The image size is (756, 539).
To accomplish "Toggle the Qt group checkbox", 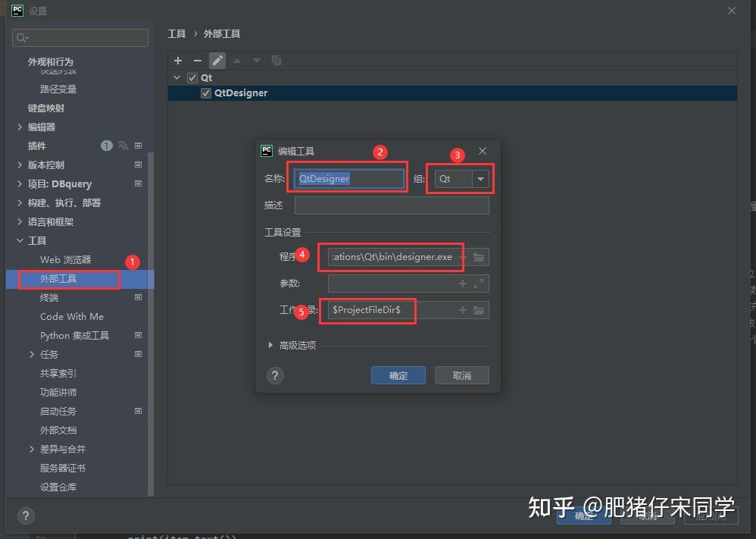I will pyautogui.click(x=192, y=77).
